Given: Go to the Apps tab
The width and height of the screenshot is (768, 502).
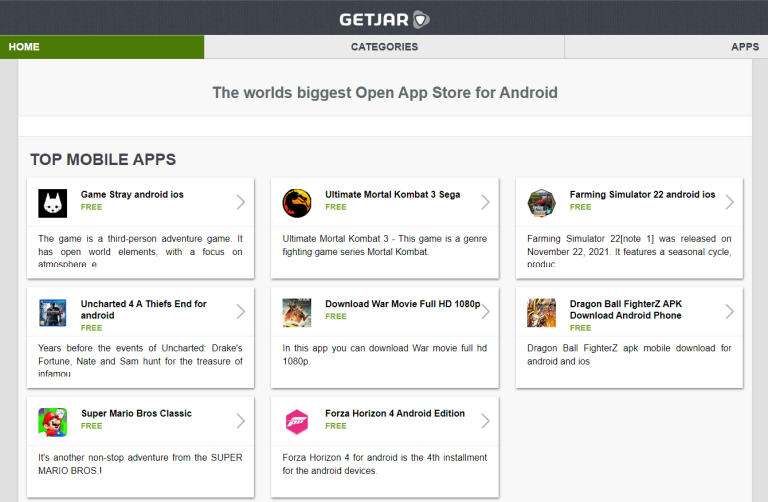Looking at the screenshot, I should click(744, 47).
